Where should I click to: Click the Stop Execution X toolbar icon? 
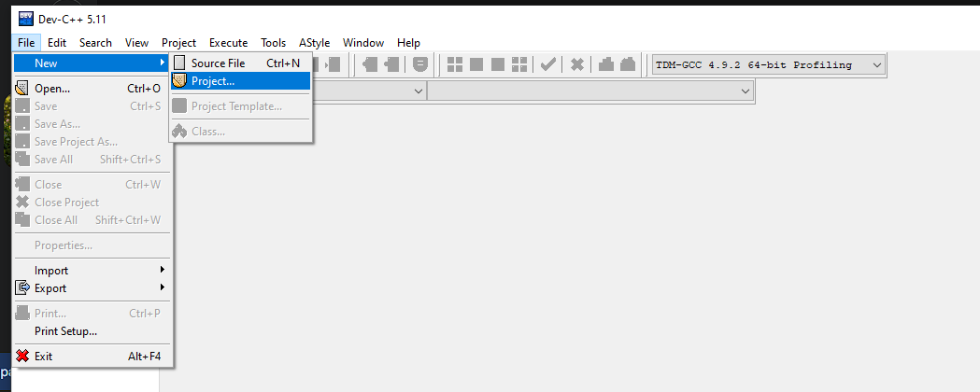(577, 64)
